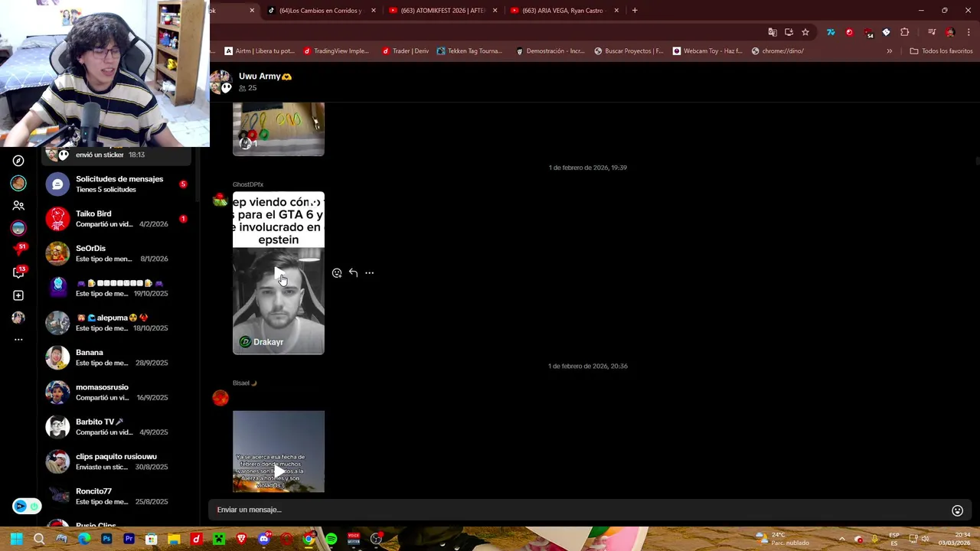Open Todos los favoritos folder

tap(941, 51)
